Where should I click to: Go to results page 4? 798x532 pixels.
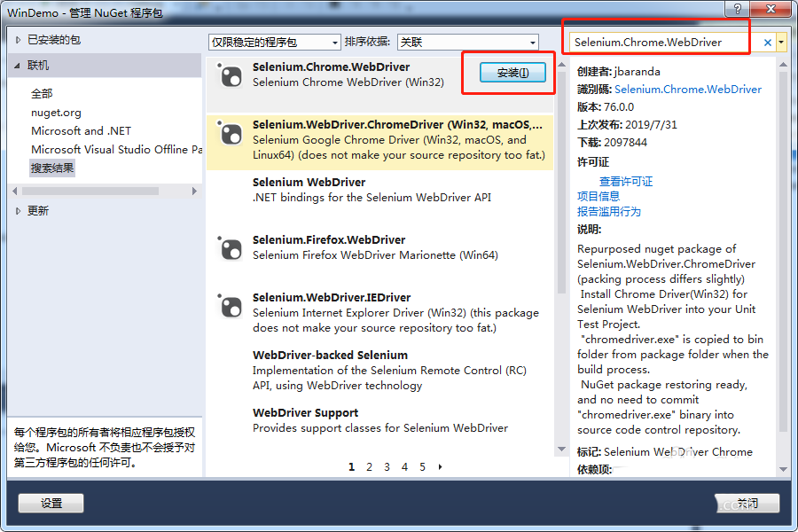(x=404, y=467)
